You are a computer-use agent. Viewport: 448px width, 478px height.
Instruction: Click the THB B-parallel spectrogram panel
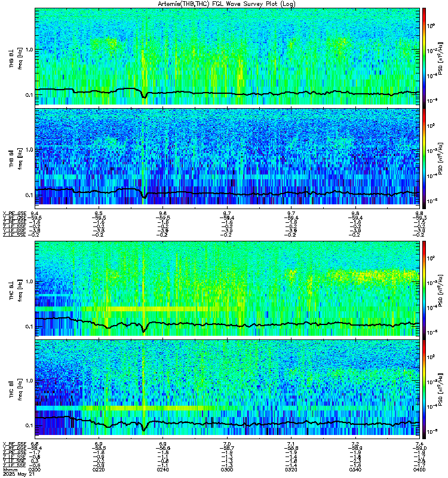pos(227,158)
